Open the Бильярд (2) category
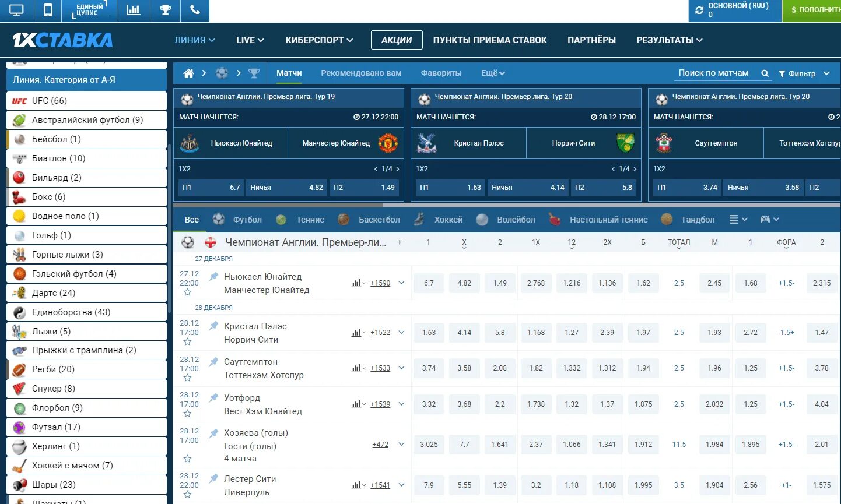 point(86,178)
